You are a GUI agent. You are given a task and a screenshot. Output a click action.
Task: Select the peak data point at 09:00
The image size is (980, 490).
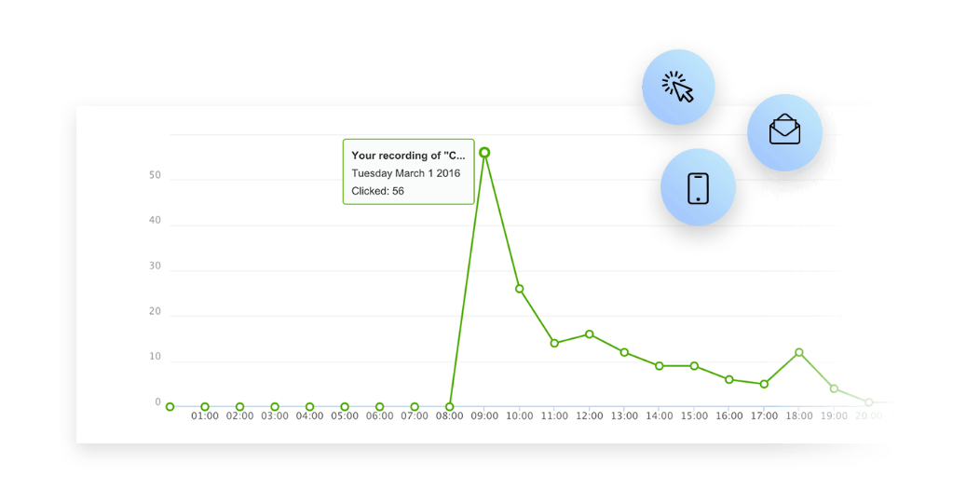coord(484,153)
